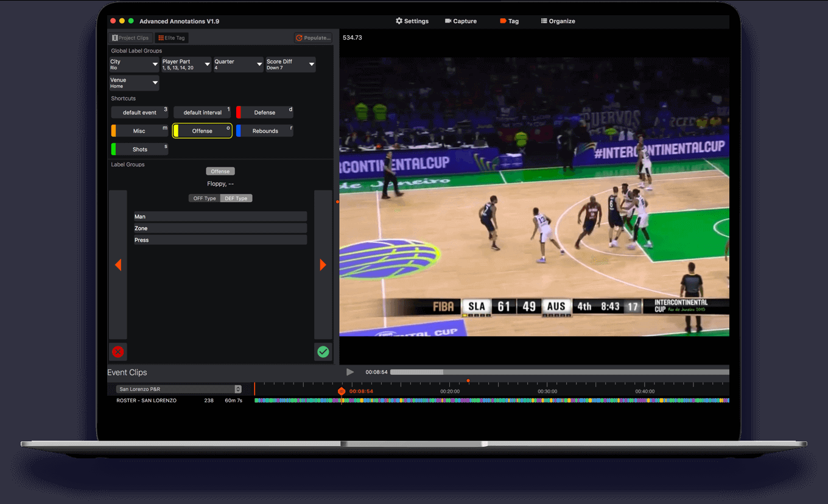Select the OFF Type toggle

coord(205,198)
